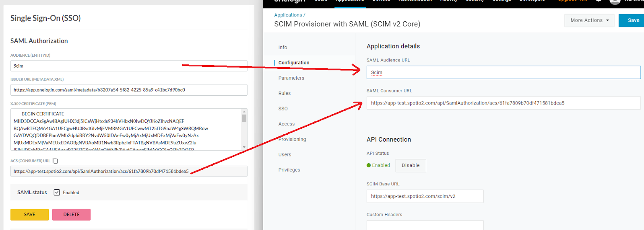Select the Configuration tab
Viewport: 644px width, 230px height.
[294, 63]
